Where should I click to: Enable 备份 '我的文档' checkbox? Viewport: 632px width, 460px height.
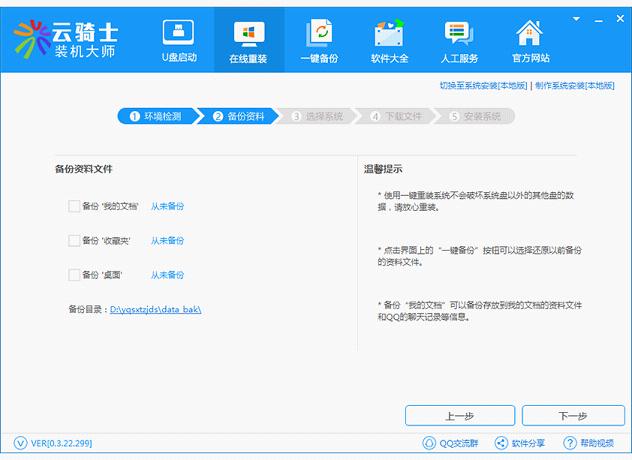(74, 206)
